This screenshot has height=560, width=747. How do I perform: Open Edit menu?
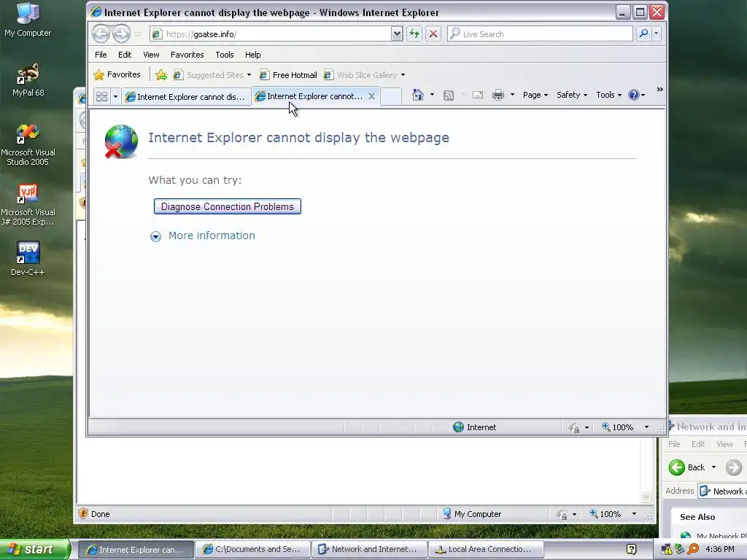click(125, 55)
